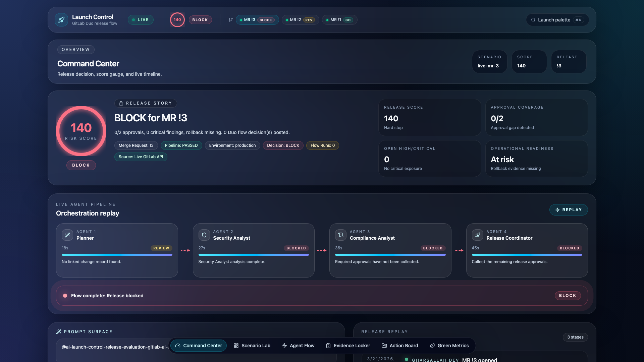Switch to the Scenario Lab tab
644x362 pixels.
(252, 346)
